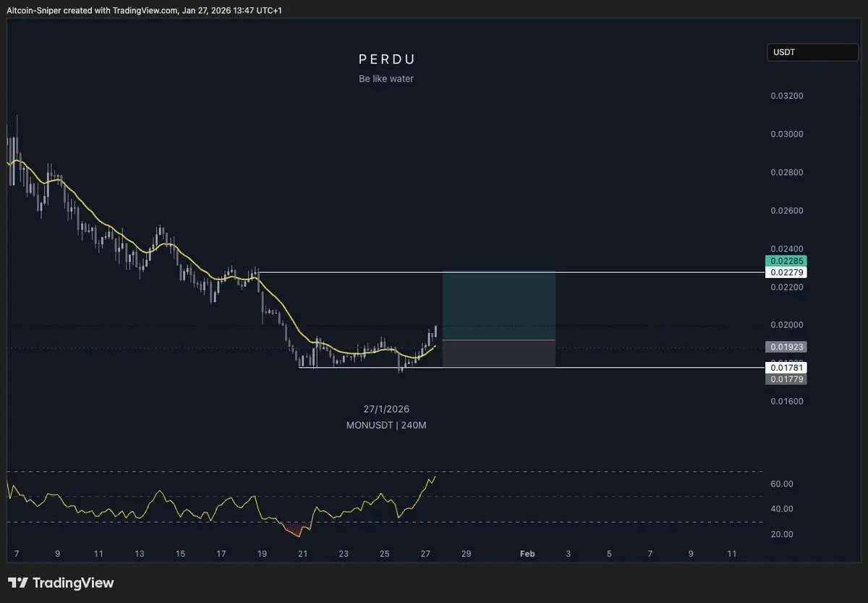Select the gray stop-loss zone
The width and height of the screenshot is (868, 603).
coord(499,353)
